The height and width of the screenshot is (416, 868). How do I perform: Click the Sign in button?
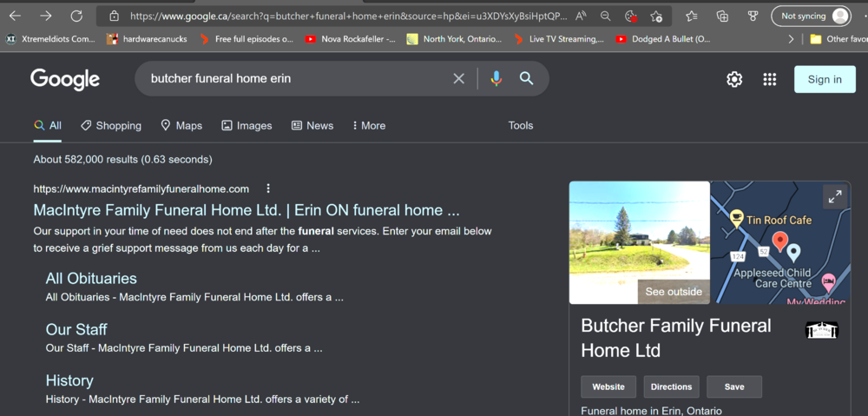click(x=824, y=79)
